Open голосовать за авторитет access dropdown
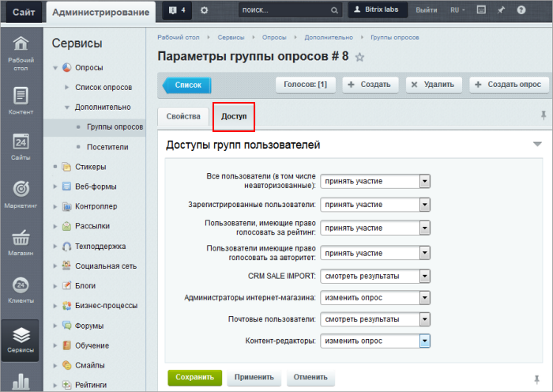The width and height of the screenshot is (553, 392). [x=375, y=253]
